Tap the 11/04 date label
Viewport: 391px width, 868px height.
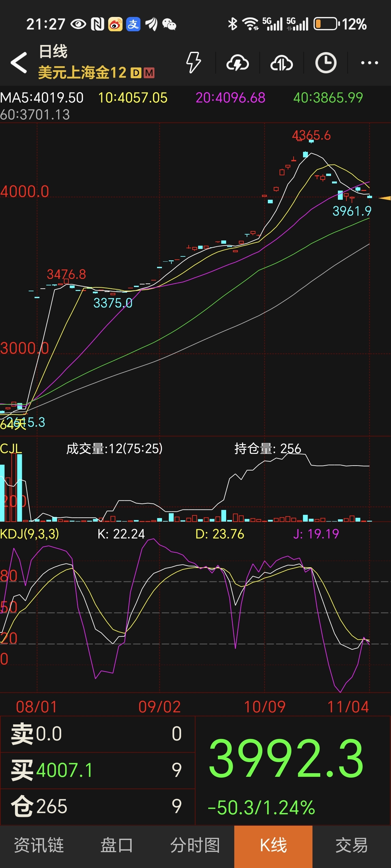tap(348, 707)
